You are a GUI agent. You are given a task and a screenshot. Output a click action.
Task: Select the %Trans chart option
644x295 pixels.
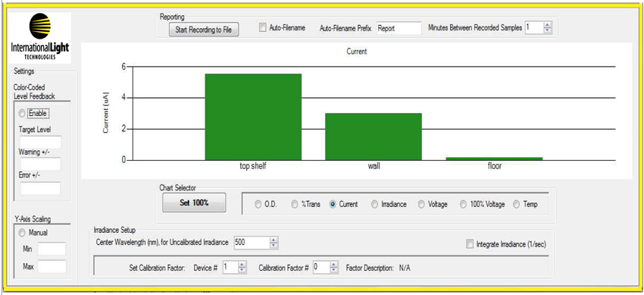(295, 204)
